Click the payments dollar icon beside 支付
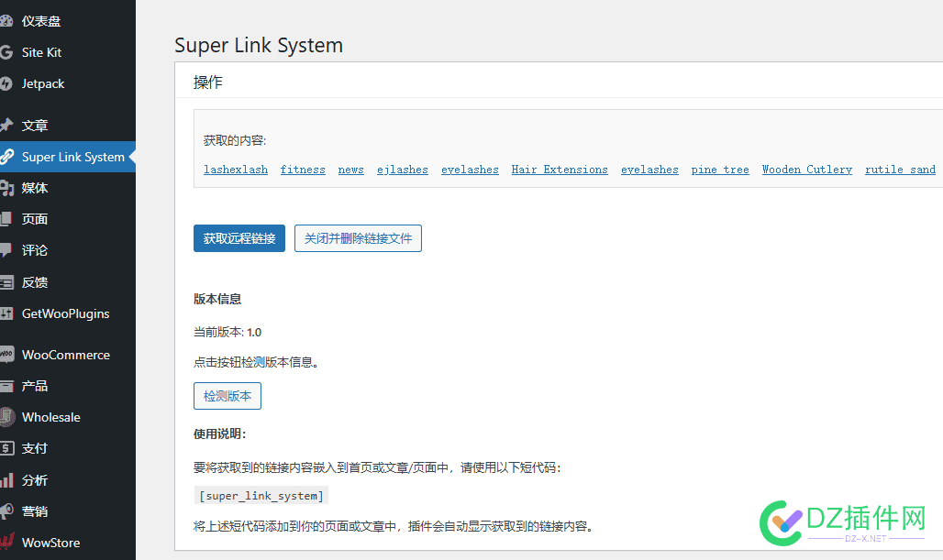The width and height of the screenshot is (943, 560). [x=6, y=448]
